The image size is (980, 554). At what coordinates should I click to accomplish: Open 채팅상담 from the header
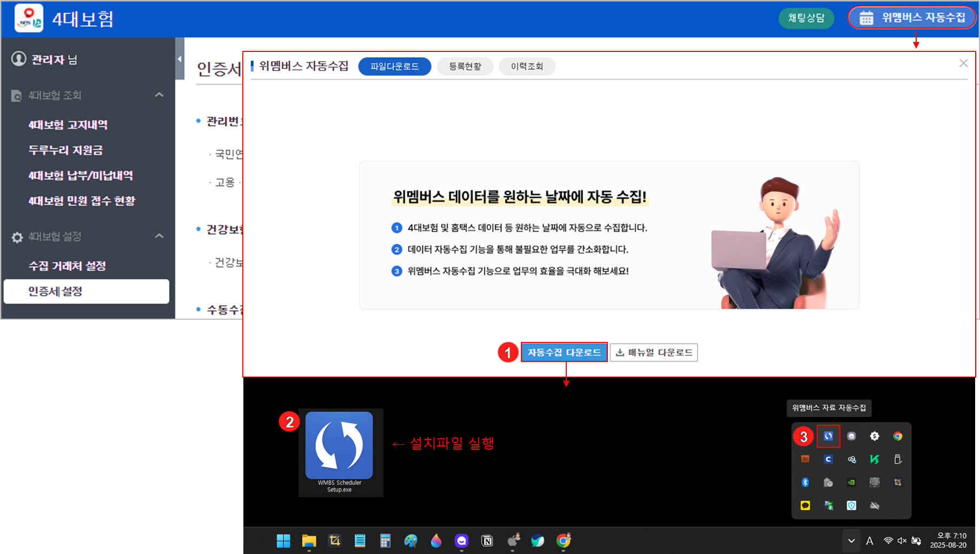pos(806,18)
